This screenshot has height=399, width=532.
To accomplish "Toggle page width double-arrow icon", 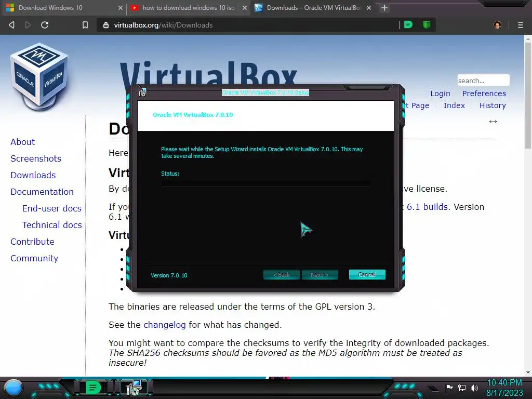I will (493, 122).
